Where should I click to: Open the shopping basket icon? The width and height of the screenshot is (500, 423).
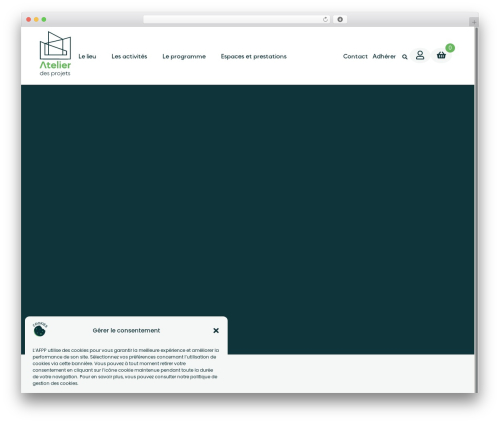pos(441,55)
